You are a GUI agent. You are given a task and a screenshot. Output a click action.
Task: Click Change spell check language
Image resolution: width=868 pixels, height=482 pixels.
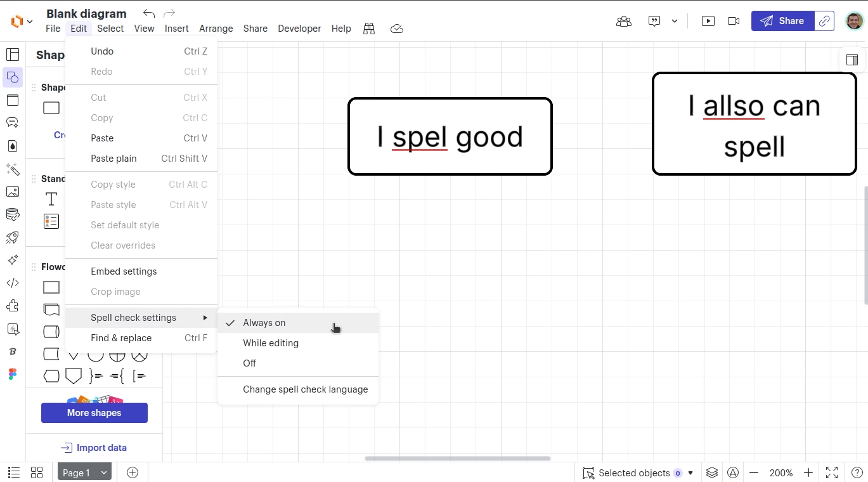(298, 389)
